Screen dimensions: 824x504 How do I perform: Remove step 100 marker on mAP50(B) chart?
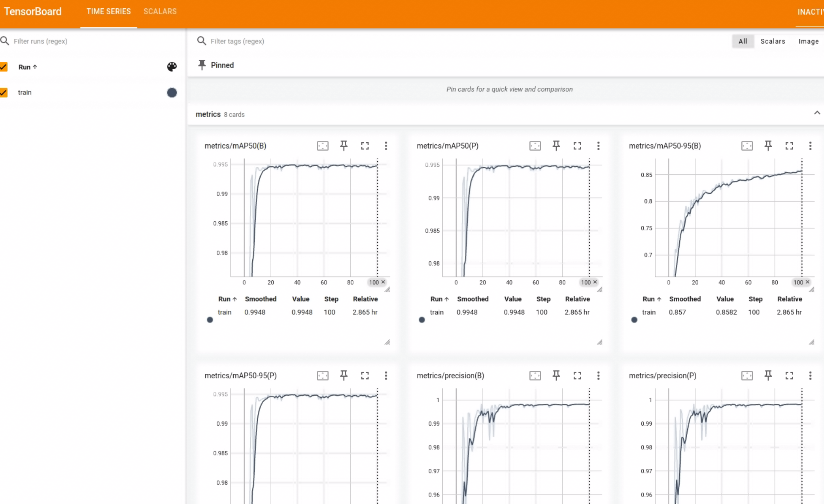click(383, 282)
